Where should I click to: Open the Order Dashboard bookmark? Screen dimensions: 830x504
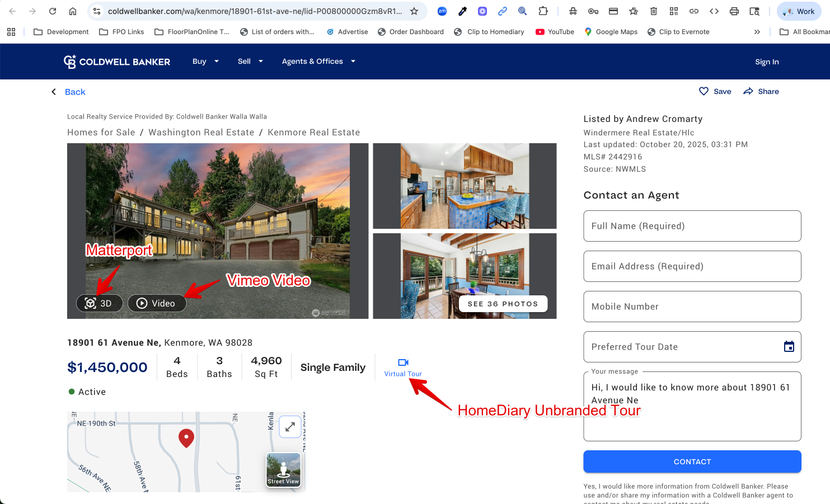(x=411, y=32)
